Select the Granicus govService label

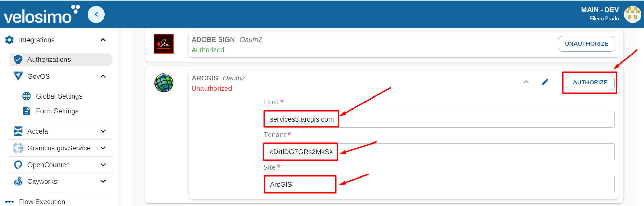59,148
